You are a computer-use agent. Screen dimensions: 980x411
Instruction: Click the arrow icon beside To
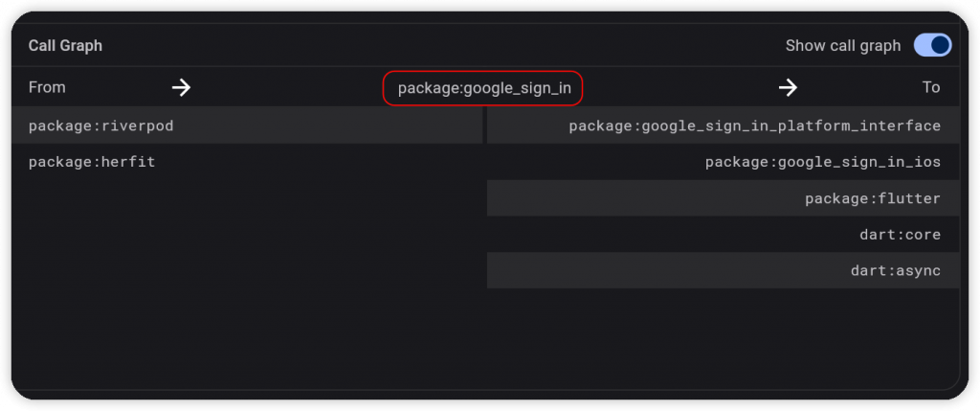789,87
